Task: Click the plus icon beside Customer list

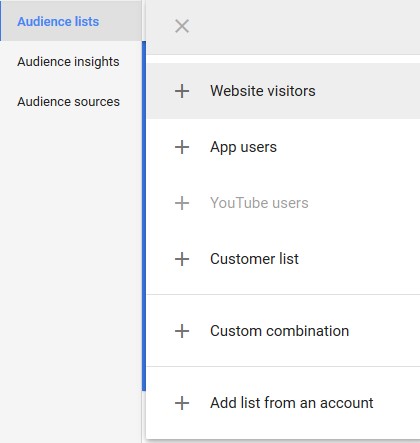Action: point(182,259)
